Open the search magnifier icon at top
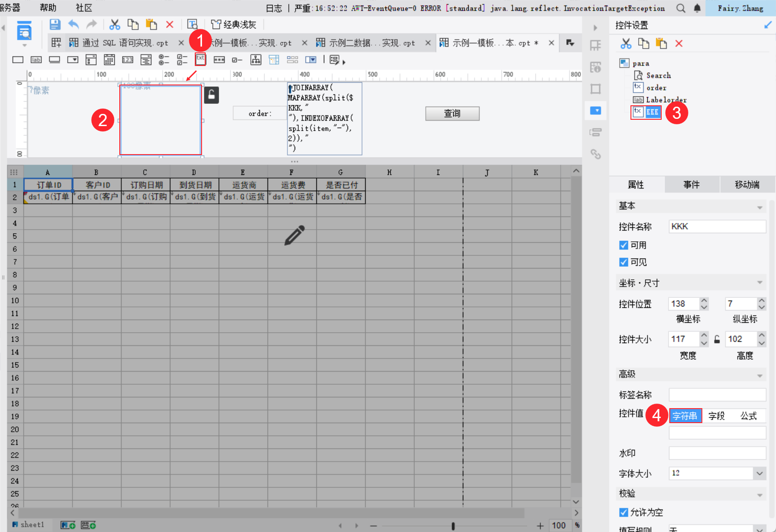 [x=681, y=8]
